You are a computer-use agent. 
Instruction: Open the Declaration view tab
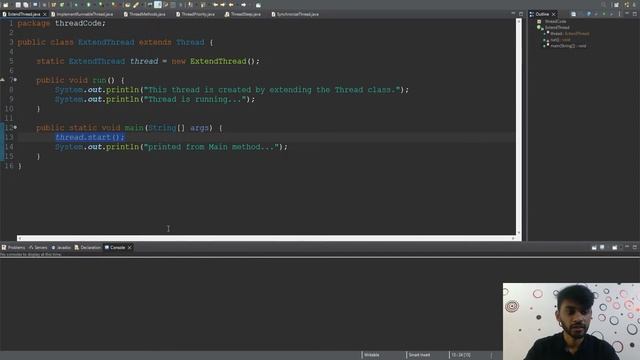pos(88,247)
